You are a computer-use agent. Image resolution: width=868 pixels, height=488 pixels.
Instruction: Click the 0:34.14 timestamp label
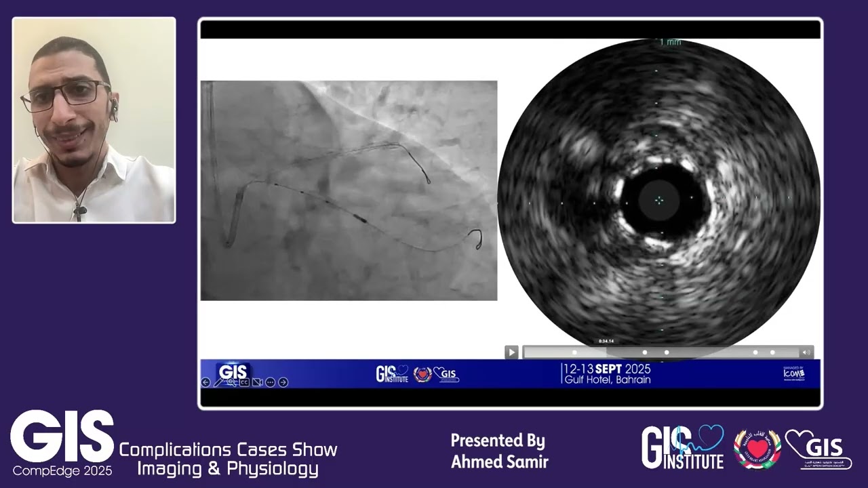tap(606, 341)
